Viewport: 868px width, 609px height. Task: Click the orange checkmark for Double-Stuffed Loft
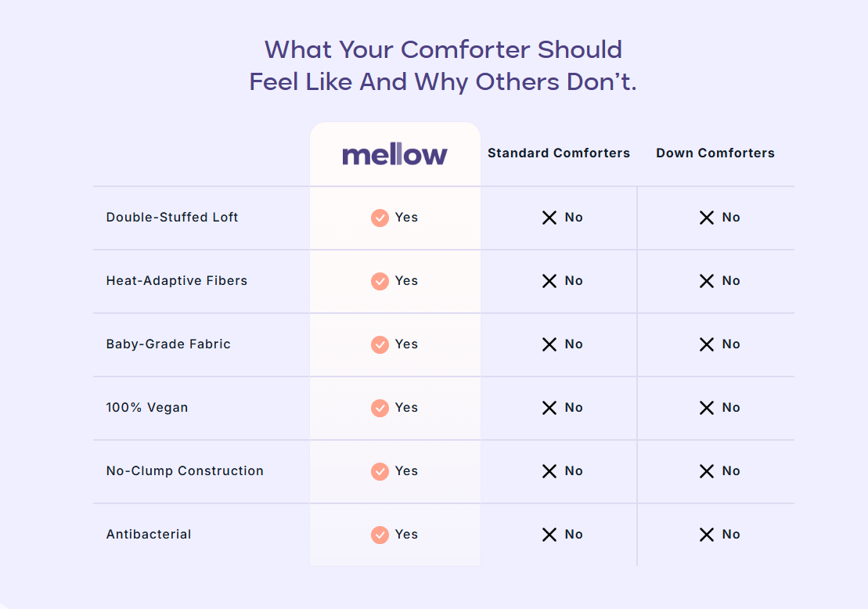[x=380, y=218]
